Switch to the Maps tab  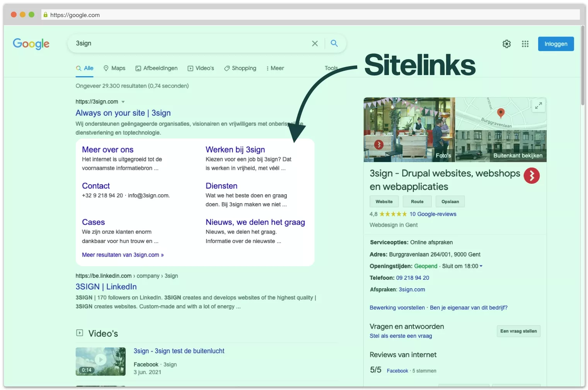coord(114,68)
